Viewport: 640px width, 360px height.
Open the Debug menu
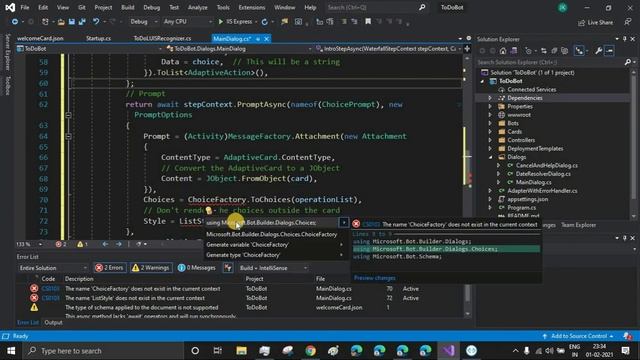click(x=152, y=7)
